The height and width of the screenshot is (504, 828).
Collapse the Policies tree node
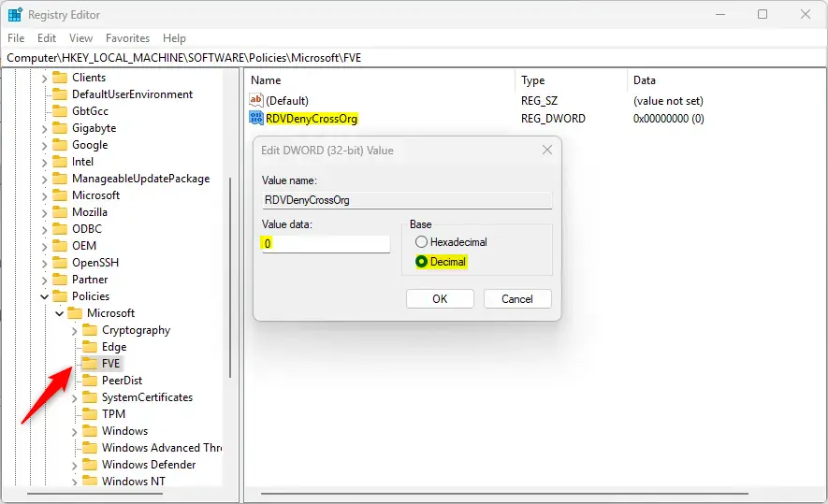click(44, 296)
